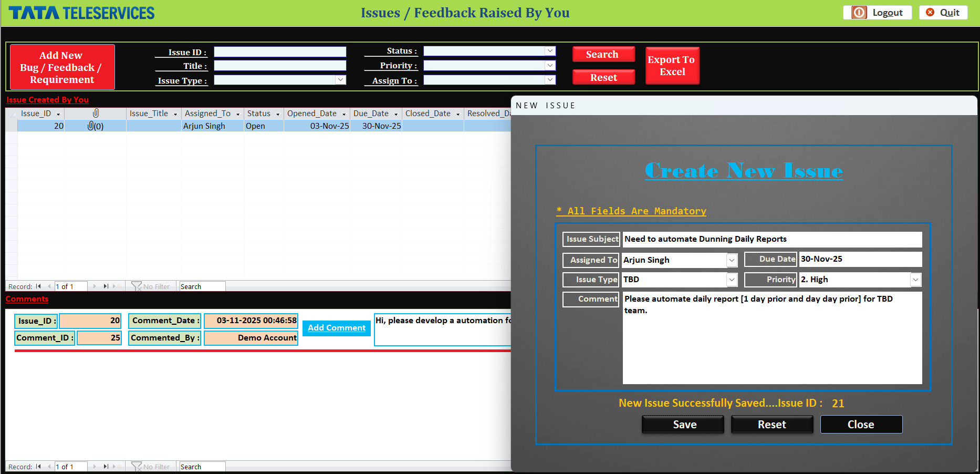This screenshot has width=980, height=474.
Task: Open the Issue Type dropdown showing TBD
Action: (732, 280)
